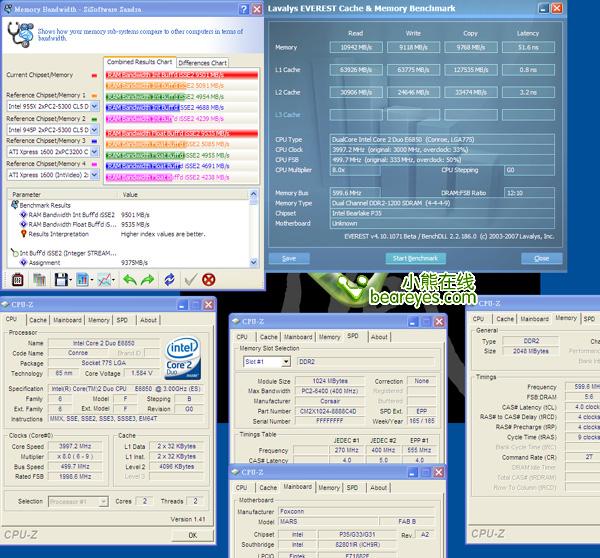Open Reference Chipset/Memory 3 dropdown (ATI Xpress 2xPC3200)

click(95, 152)
